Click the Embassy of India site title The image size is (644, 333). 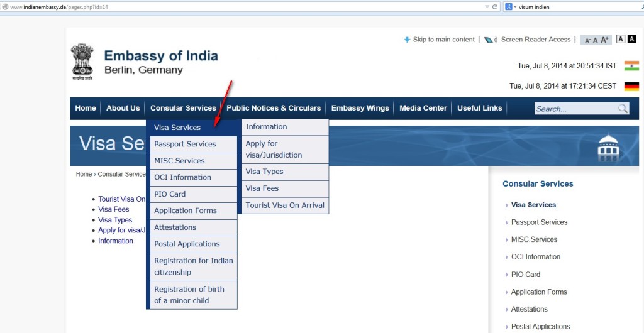click(161, 56)
